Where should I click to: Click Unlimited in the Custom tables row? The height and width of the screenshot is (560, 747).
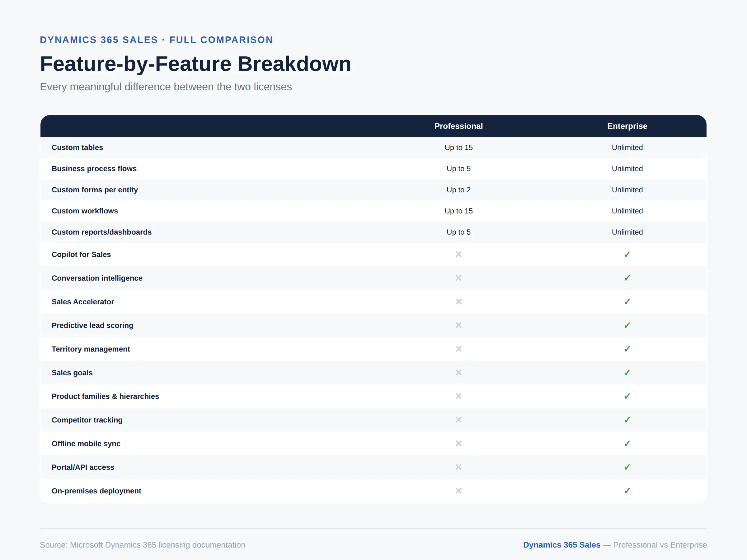click(627, 147)
